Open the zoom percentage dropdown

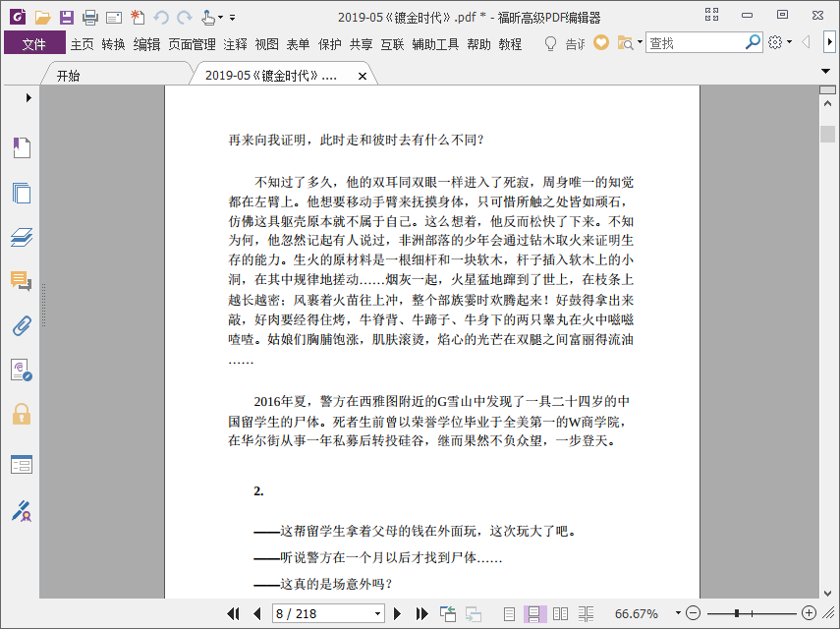(678, 613)
